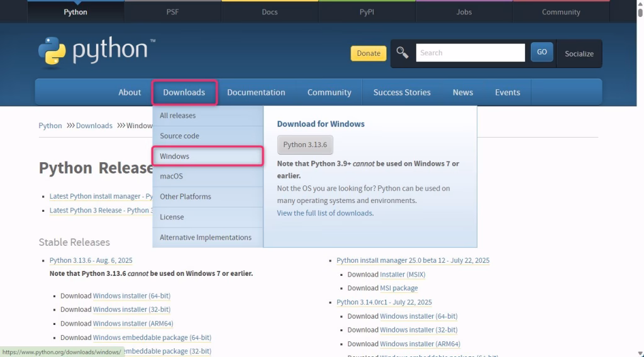Viewport: 644px width, 357px height.
Task: Select License in Downloads dropdown
Action: [208, 217]
